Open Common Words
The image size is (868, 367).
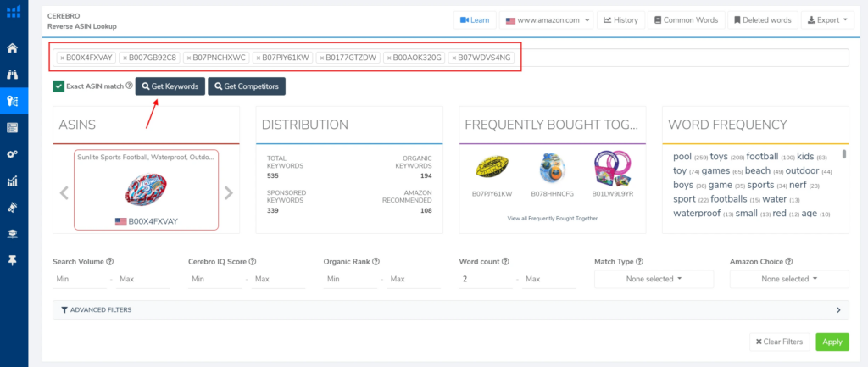click(686, 20)
